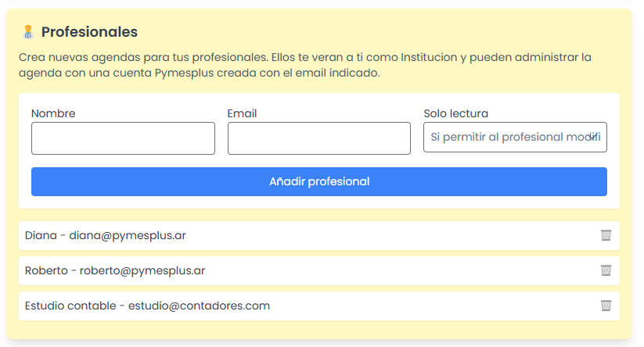This screenshot has height=347, width=644.
Task: Open the Solo lectura dropdown
Action: pos(509,138)
